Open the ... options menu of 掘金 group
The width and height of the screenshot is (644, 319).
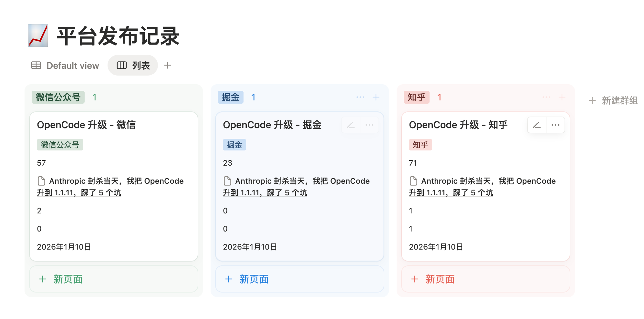[x=360, y=97]
